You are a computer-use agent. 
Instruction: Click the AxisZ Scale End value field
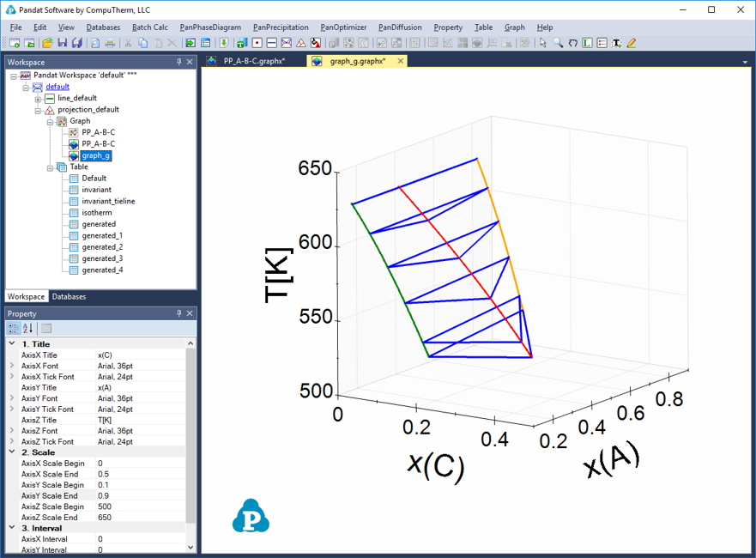click(140, 518)
